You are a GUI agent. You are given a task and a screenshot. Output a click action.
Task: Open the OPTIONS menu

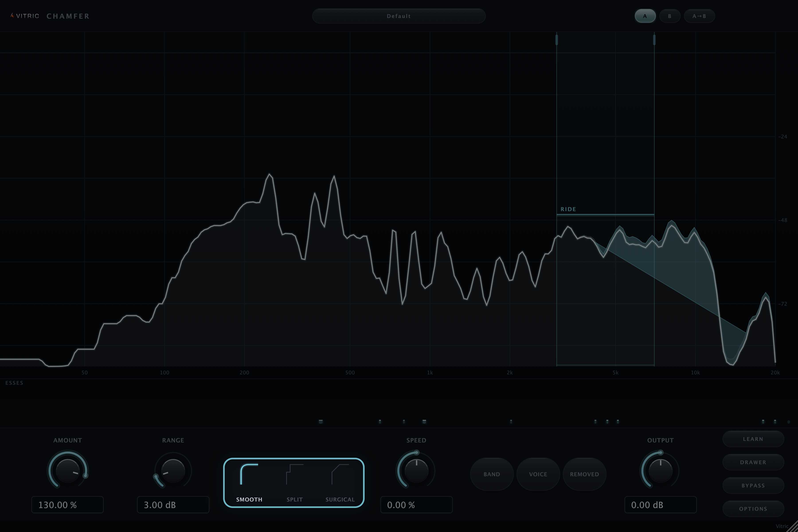click(753, 509)
